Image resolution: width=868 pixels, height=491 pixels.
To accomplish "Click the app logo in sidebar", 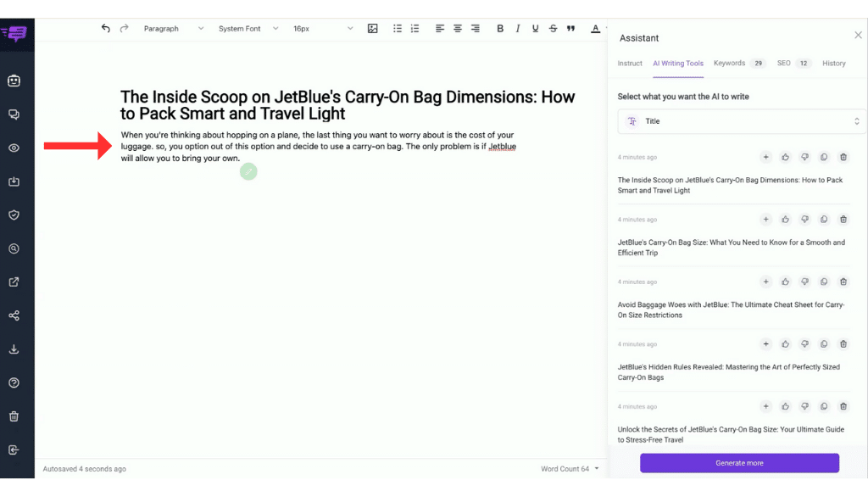I will tap(14, 34).
